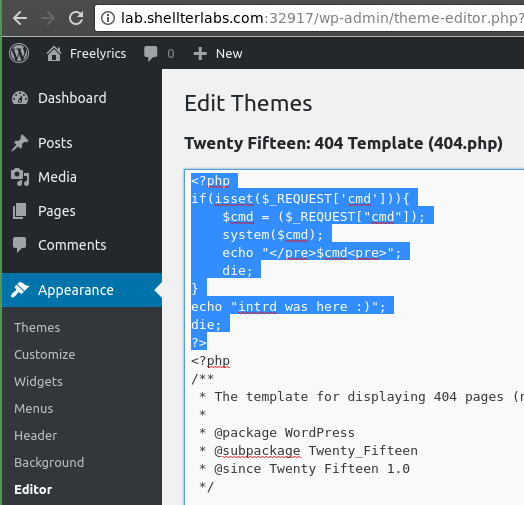Click the Pages stacked-sheets icon
Screen dimensions: 524x505
[x=19, y=211]
